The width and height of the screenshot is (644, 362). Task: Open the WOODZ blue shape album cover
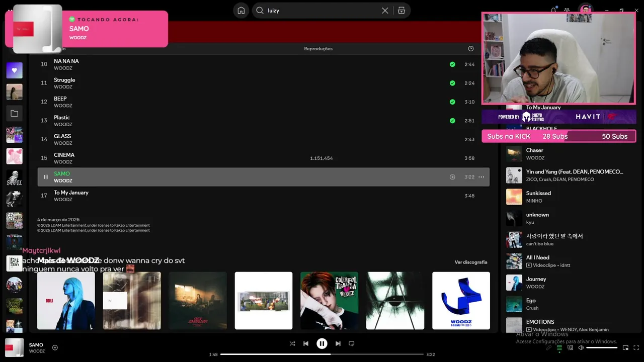pyautogui.click(x=461, y=301)
